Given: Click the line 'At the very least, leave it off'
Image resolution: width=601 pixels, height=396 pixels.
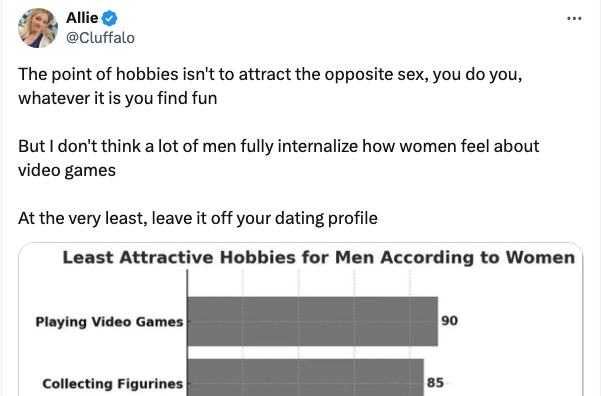Looking at the screenshot, I should point(198,218).
